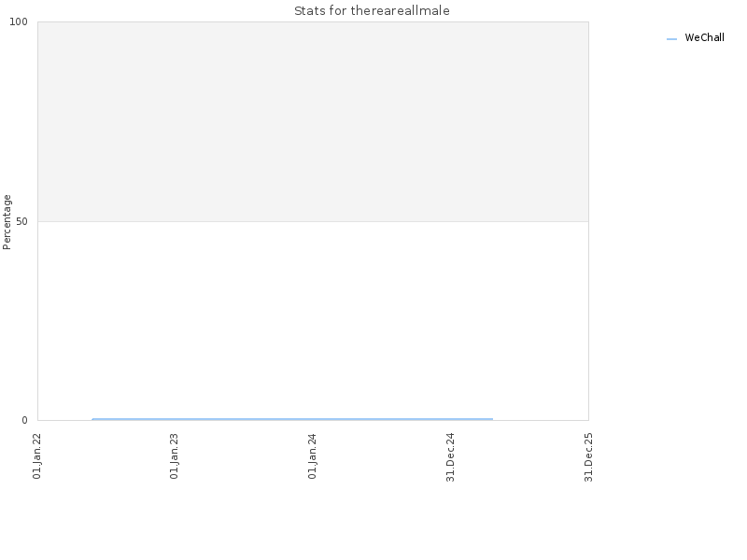Click the blue WeChall legend color marker
Image resolution: width=747 pixels, height=560 pixels.
click(671, 39)
